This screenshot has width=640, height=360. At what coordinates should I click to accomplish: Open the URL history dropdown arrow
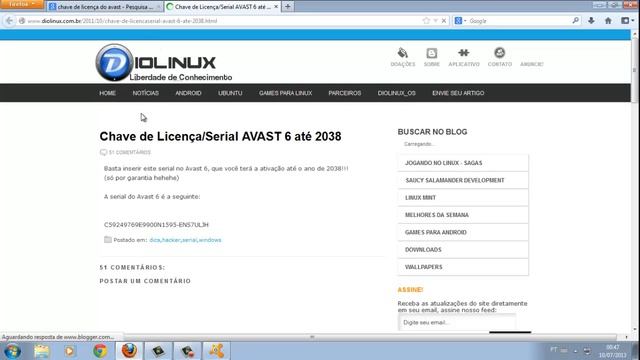(436, 21)
